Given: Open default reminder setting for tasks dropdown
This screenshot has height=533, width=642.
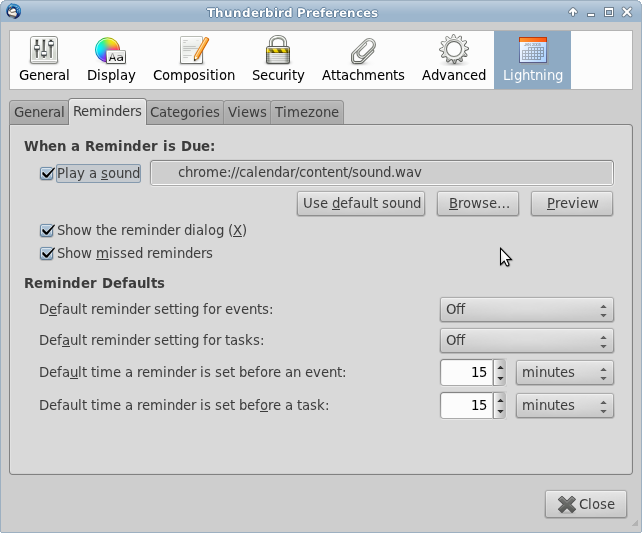Looking at the screenshot, I should [527, 341].
